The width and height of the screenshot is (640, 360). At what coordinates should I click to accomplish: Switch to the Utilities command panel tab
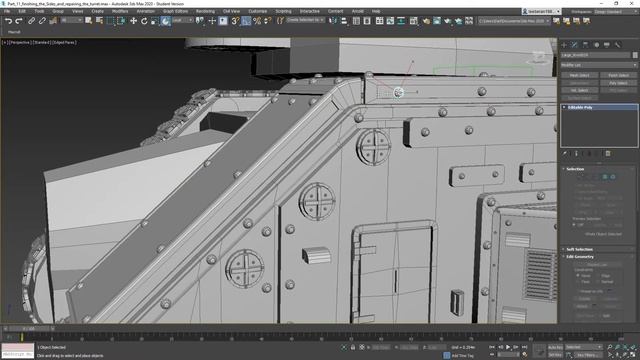(617, 45)
